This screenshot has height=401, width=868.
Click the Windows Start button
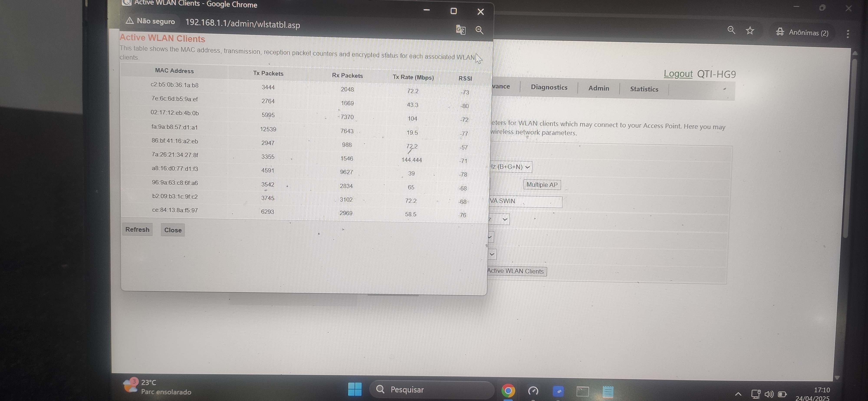coord(355,389)
